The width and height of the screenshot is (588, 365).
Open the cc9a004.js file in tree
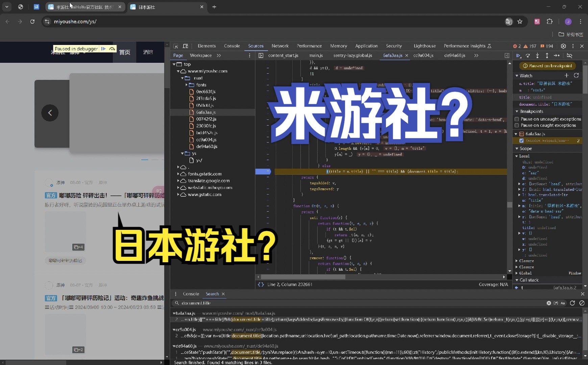[206, 140]
